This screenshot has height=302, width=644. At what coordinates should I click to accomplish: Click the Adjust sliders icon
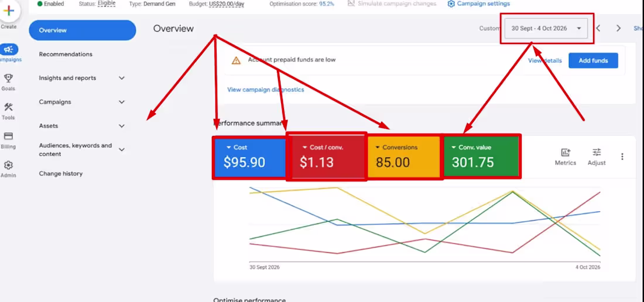tap(597, 152)
